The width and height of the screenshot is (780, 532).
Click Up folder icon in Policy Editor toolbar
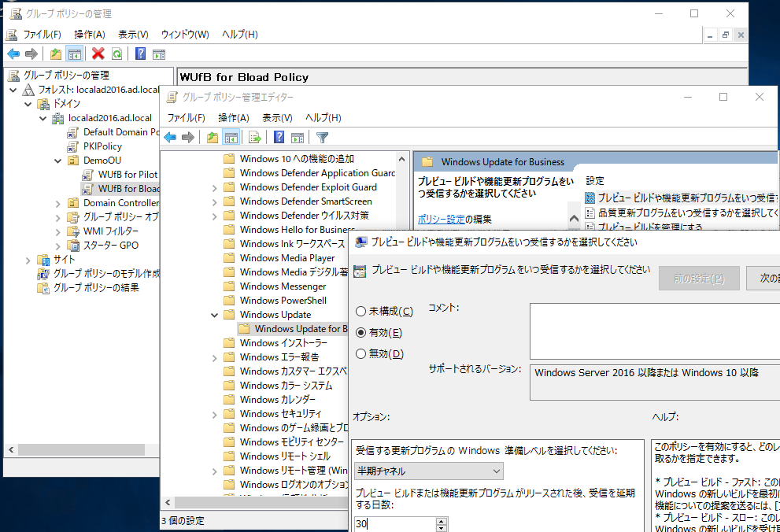coord(213,137)
